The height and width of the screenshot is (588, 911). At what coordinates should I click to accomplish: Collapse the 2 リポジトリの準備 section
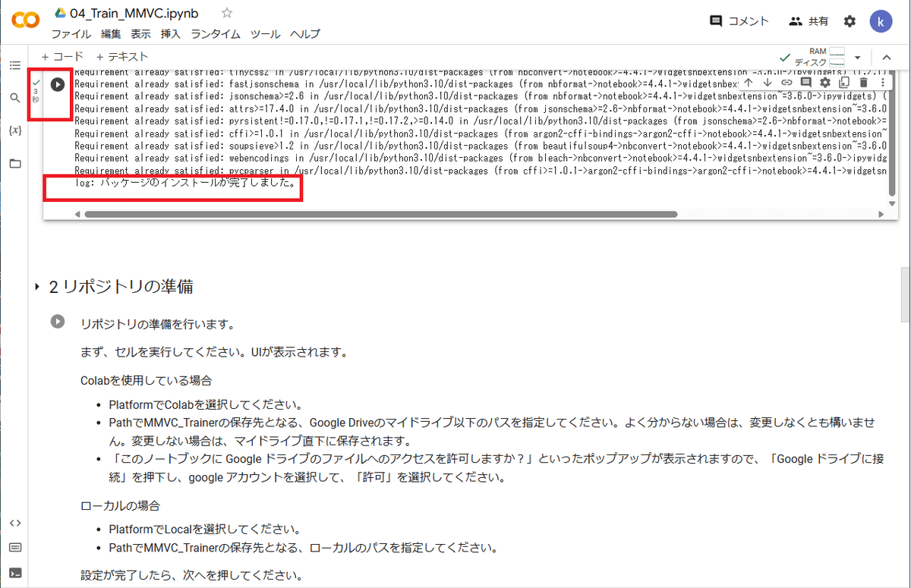(x=37, y=287)
